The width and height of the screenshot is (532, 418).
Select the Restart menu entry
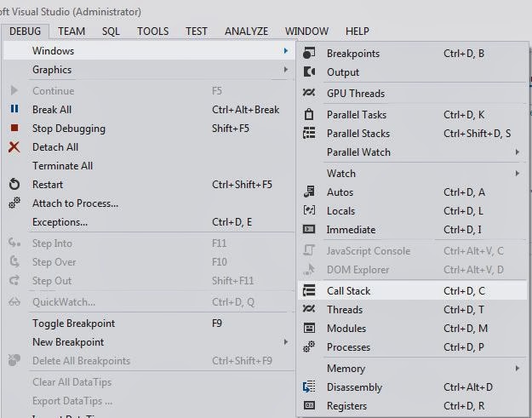pyautogui.click(x=149, y=184)
